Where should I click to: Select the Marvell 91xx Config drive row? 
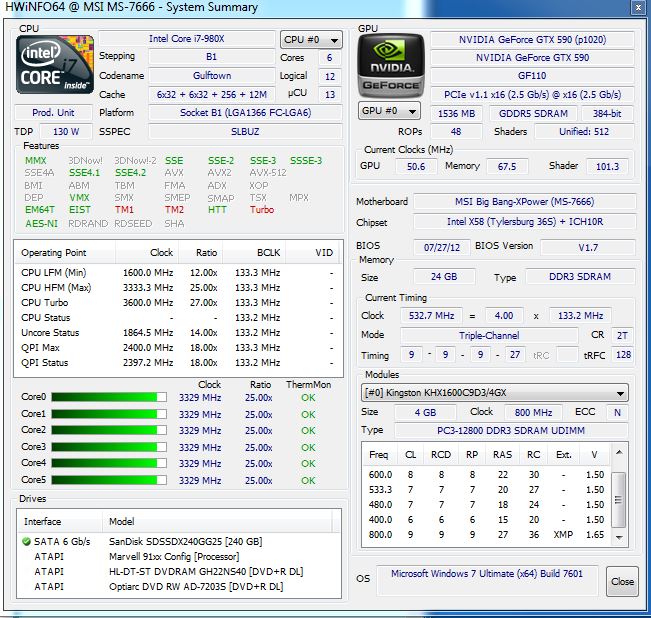tap(179, 556)
